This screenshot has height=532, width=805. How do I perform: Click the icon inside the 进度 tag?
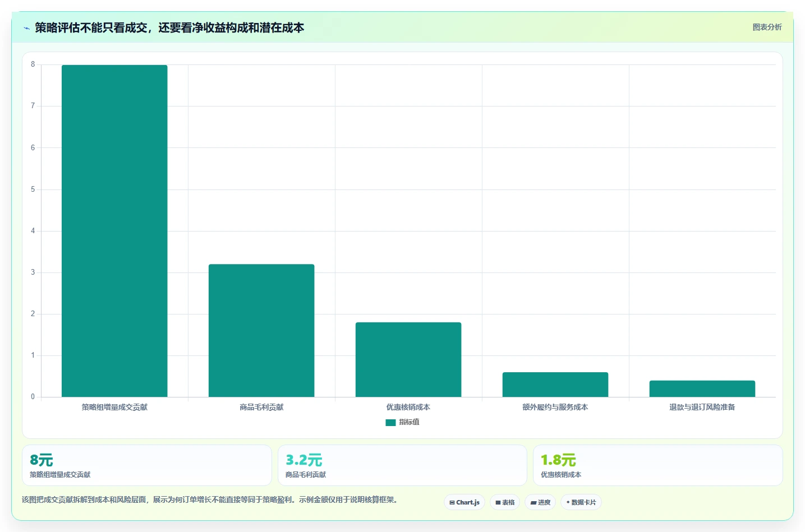(533, 503)
